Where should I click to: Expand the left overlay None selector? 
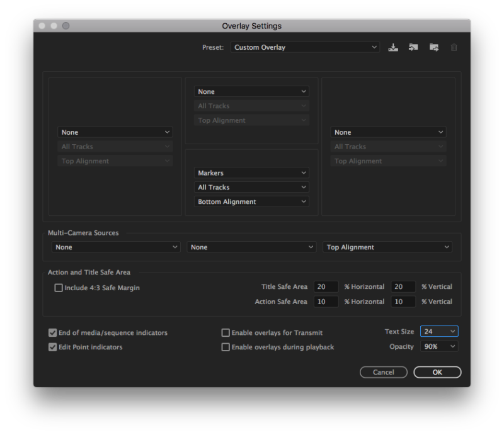click(x=115, y=132)
